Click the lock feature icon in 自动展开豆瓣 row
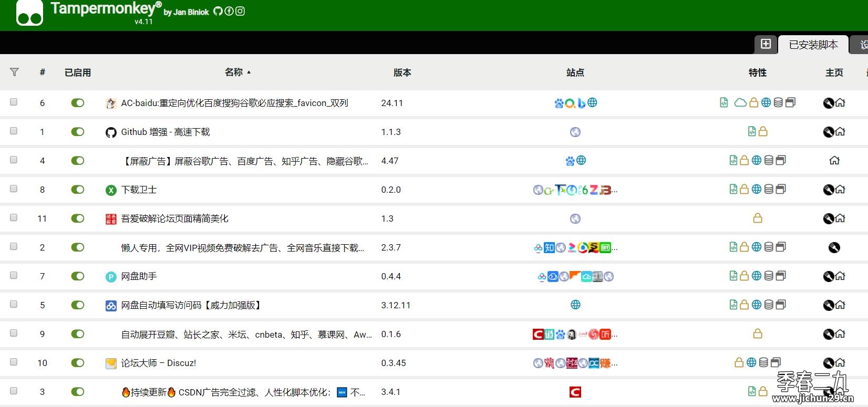This screenshot has width=868, height=407. (x=758, y=333)
